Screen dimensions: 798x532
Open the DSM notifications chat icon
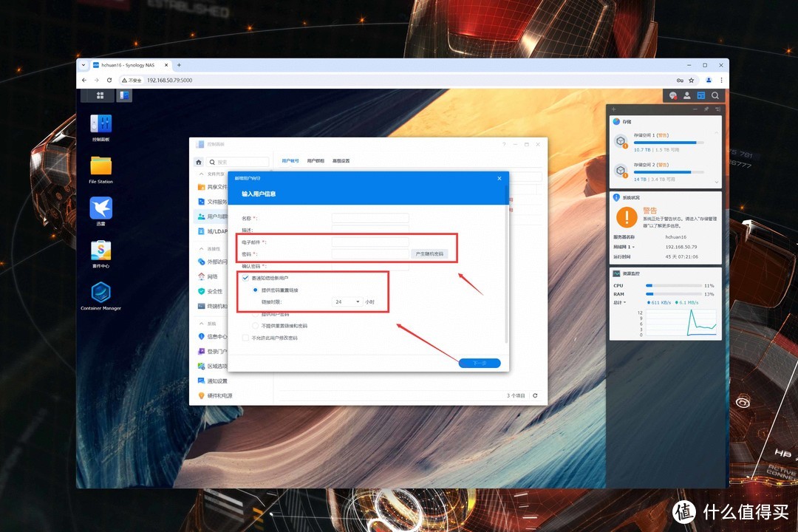[672, 95]
